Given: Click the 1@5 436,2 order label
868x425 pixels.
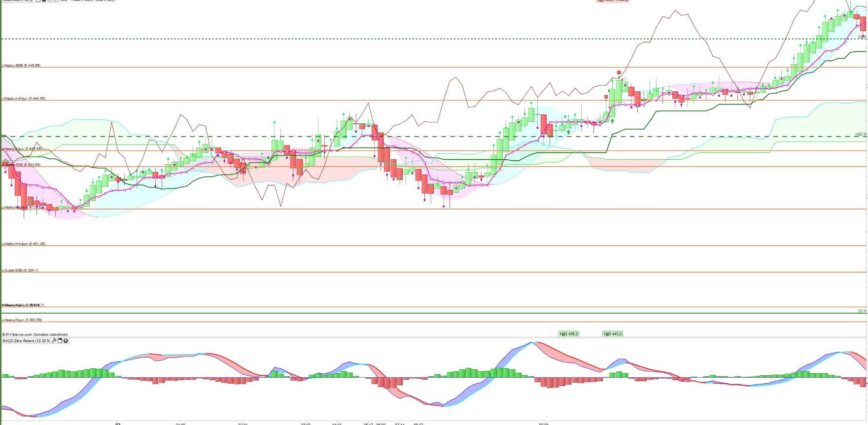Looking at the screenshot, I should tap(569, 334).
